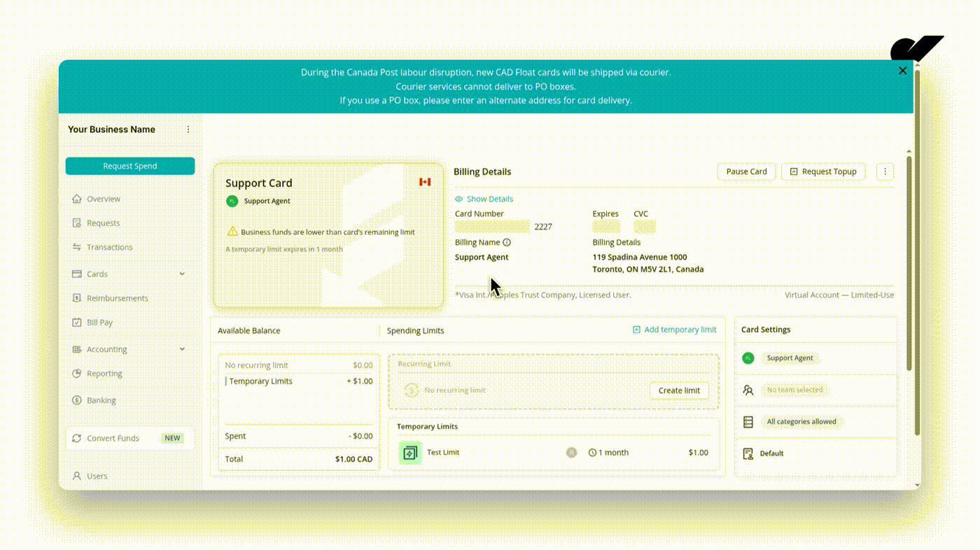
Task: Click the Banking dollar icon in sidebar
Action: point(77,400)
